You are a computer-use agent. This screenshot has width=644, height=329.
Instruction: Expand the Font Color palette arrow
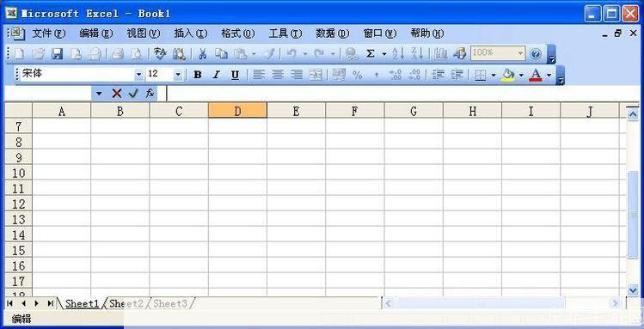pos(549,75)
